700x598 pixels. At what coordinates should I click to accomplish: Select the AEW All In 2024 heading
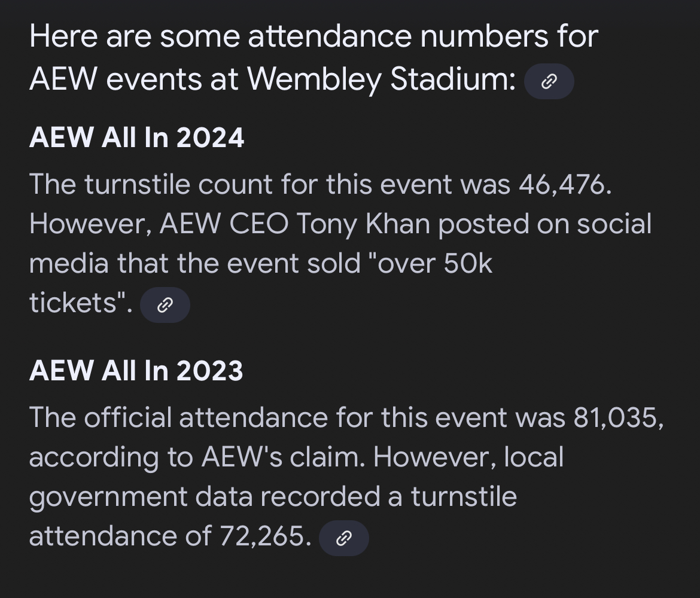tap(136, 137)
